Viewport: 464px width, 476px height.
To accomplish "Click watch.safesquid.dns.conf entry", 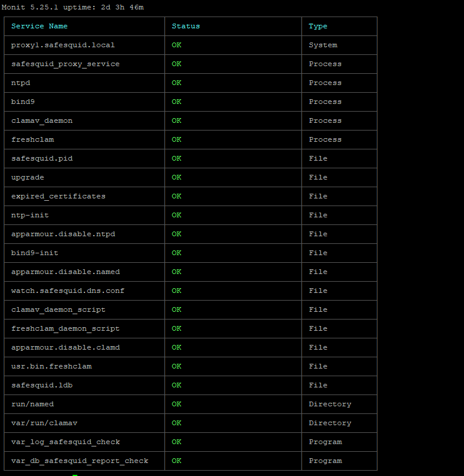I will 68,291.
